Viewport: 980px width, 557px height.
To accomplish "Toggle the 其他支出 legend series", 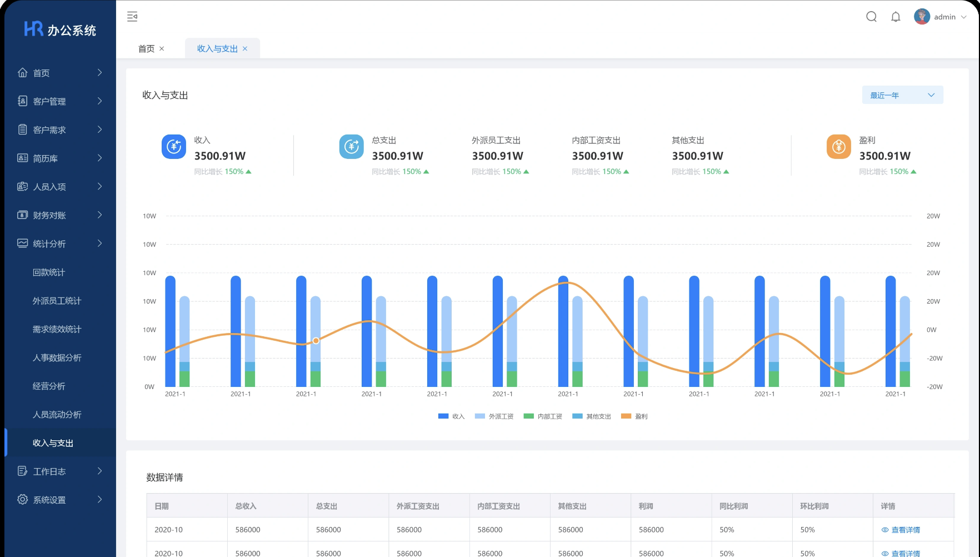I will pos(592,416).
